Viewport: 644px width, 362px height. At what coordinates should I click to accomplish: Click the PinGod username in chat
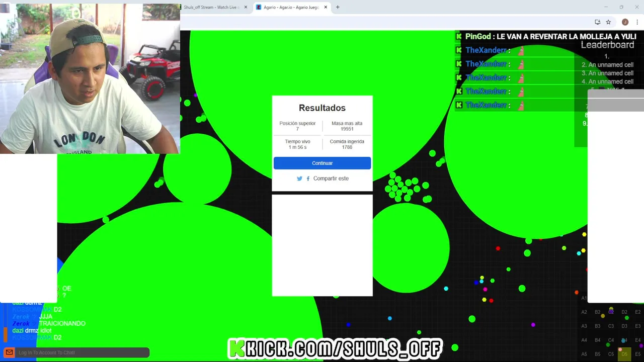tap(478, 37)
